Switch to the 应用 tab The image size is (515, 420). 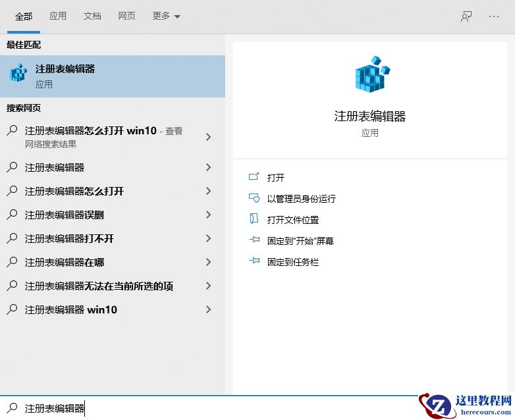pos(58,16)
